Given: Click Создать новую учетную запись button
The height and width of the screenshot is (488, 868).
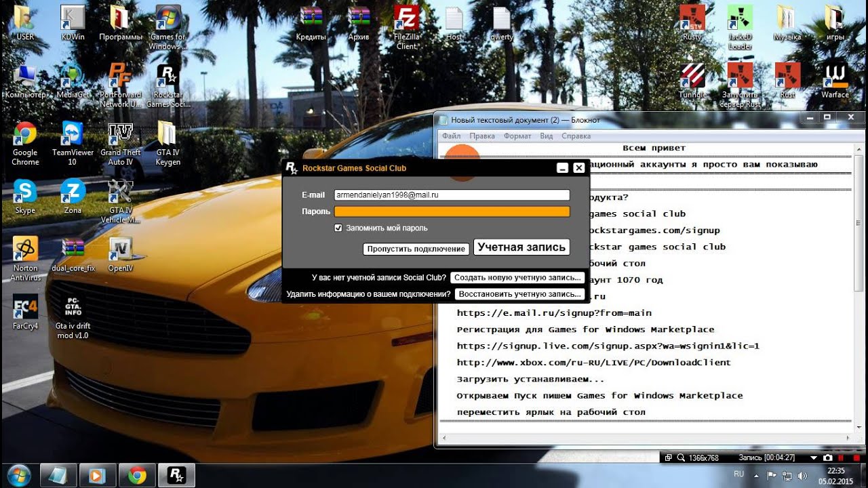Looking at the screenshot, I should 517,278.
